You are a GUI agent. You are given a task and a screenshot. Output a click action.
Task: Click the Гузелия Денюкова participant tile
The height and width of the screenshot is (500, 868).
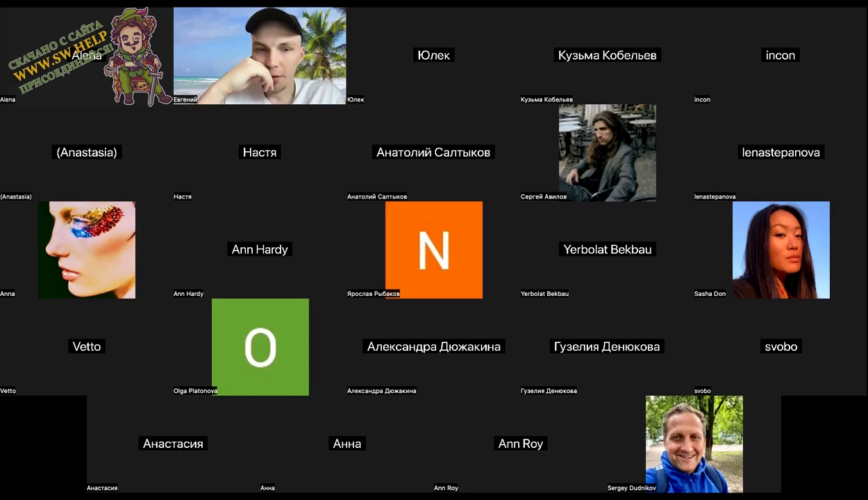tap(607, 347)
